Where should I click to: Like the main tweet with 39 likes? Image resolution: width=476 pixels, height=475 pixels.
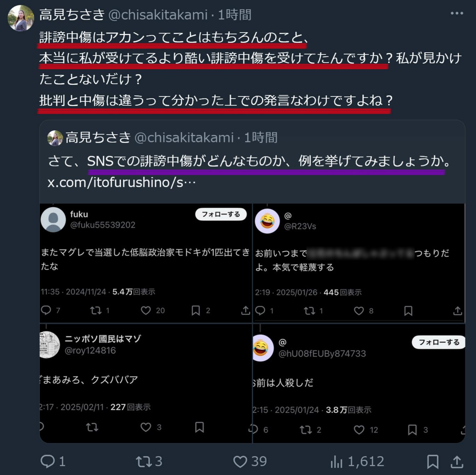[x=250, y=461]
